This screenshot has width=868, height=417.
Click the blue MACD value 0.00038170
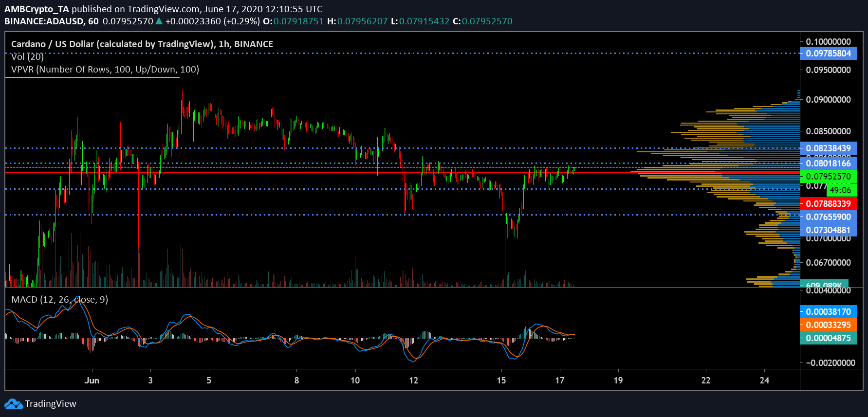click(x=828, y=312)
